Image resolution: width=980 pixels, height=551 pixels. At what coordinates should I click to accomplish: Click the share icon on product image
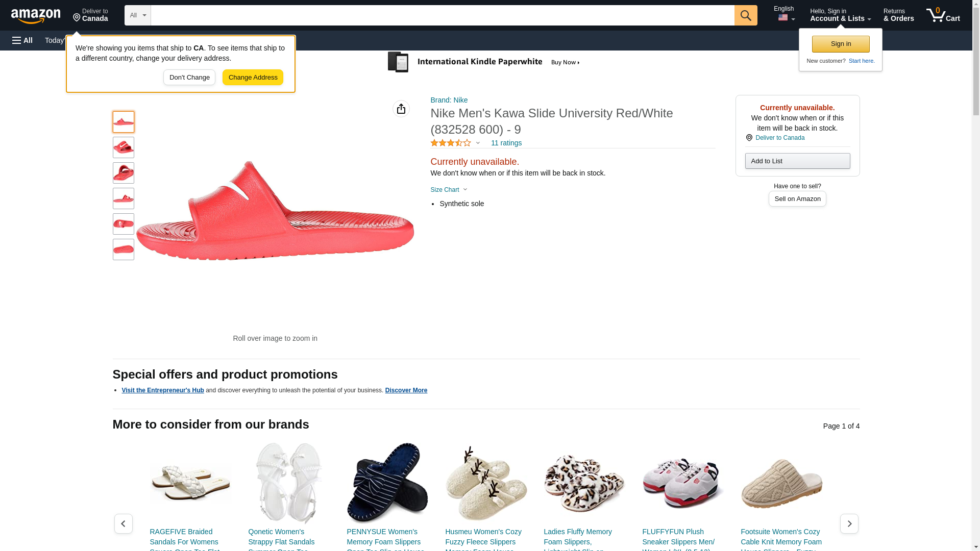[x=401, y=109]
